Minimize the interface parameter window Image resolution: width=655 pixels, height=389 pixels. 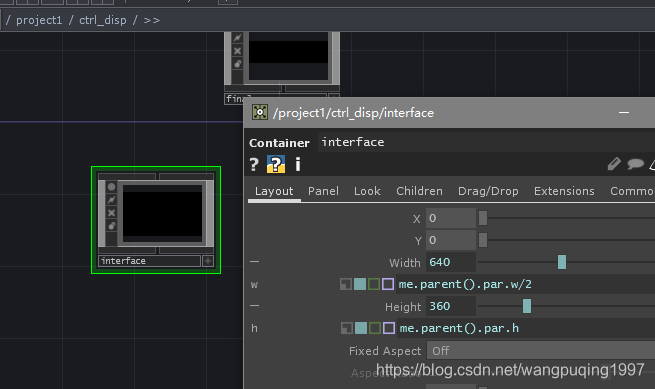point(624,112)
